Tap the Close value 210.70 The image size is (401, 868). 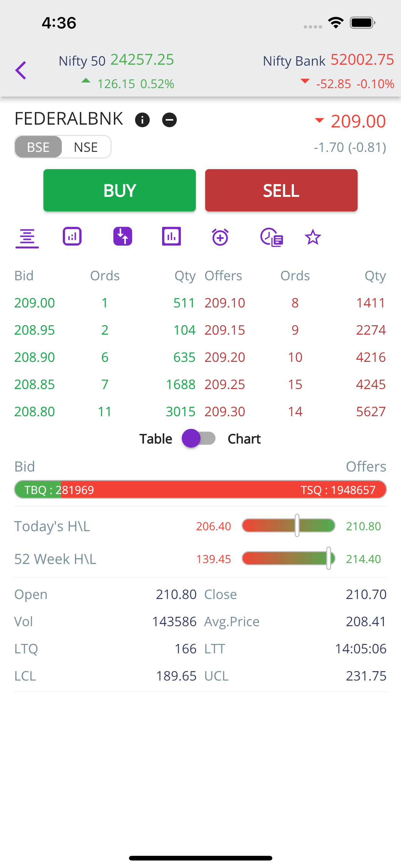pyautogui.click(x=366, y=594)
